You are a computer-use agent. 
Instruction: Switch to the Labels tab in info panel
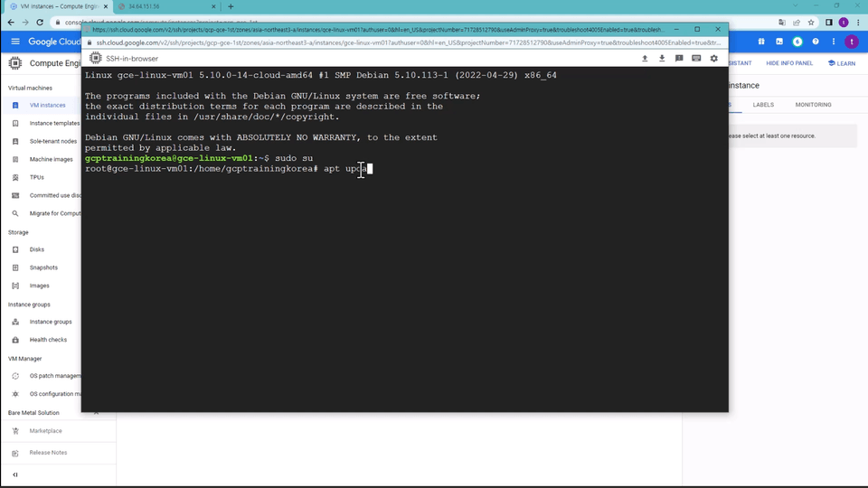tap(763, 105)
